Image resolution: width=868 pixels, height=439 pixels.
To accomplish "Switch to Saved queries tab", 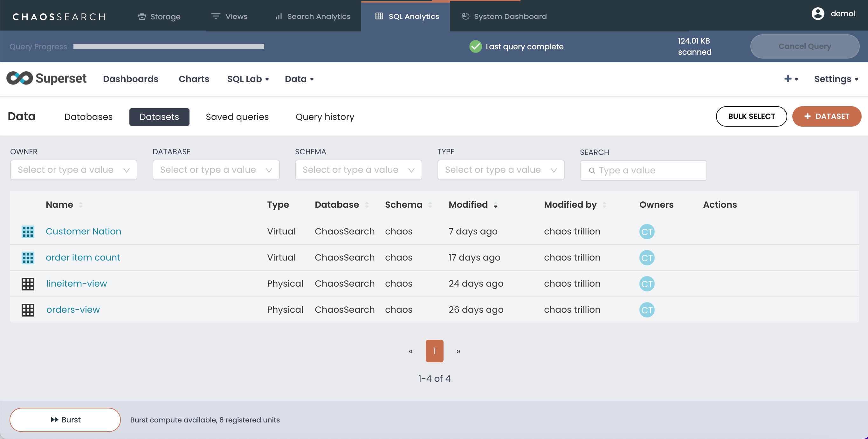I will (237, 117).
